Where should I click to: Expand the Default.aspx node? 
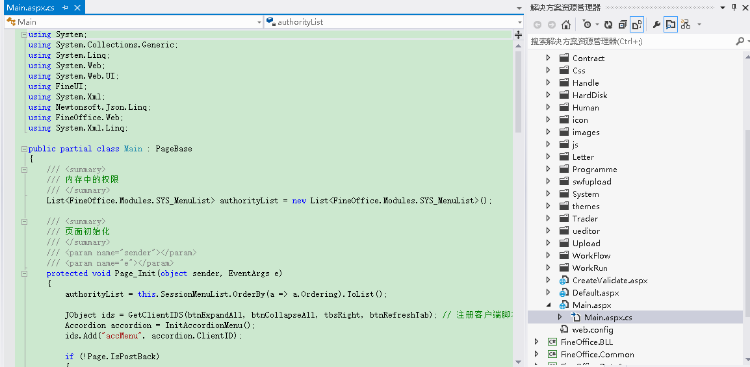(548, 292)
